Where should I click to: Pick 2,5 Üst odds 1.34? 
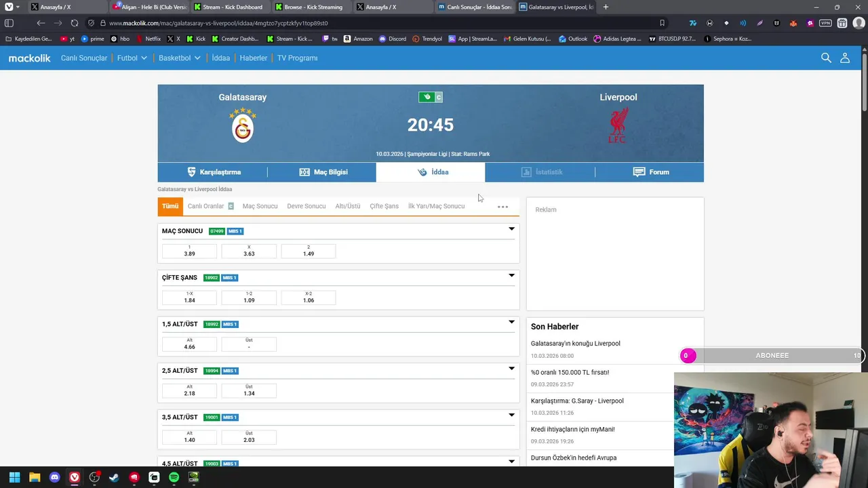point(249,390)
